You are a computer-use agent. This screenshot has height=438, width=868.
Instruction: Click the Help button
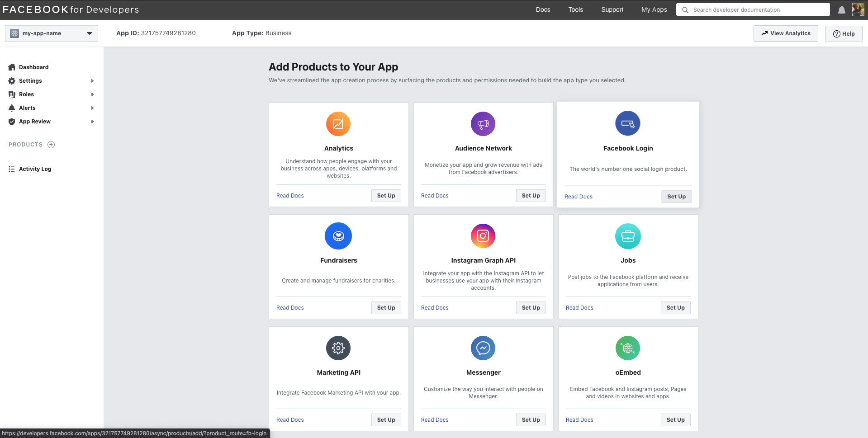pyautogui.click(x=844, y=34)
